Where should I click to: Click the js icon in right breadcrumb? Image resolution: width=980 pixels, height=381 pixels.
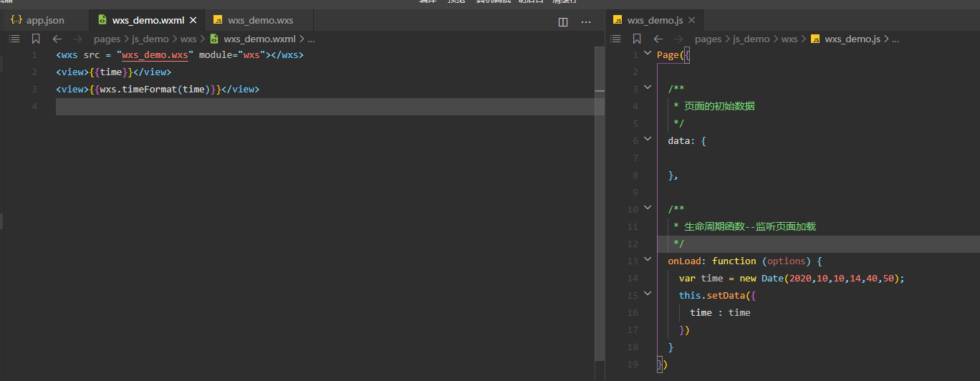click(815, 39)
